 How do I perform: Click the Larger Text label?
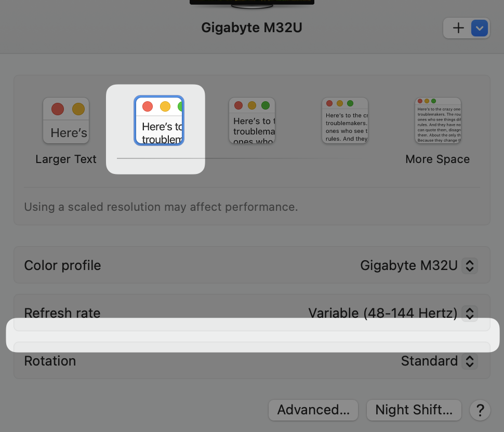66,159
